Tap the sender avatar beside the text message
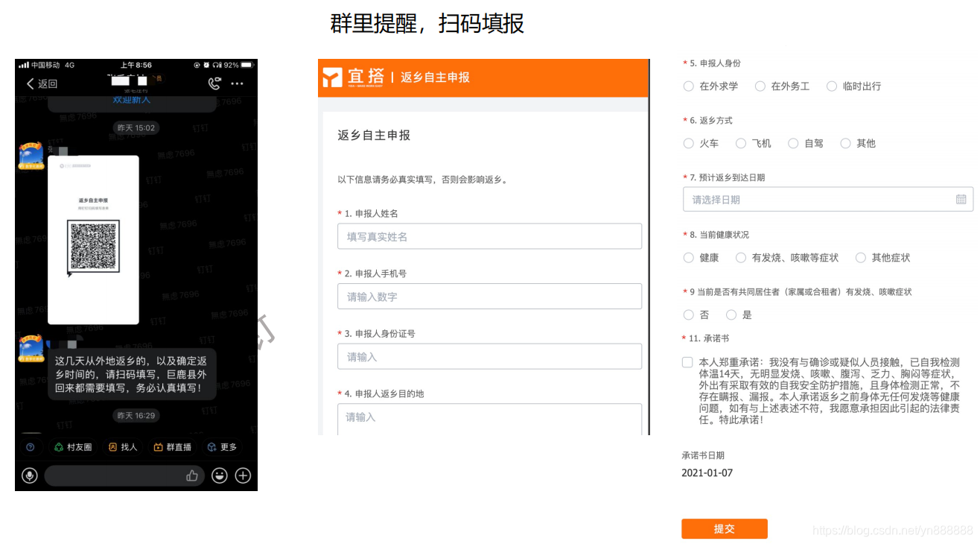980x544 pixels. (x=31, y=349)
